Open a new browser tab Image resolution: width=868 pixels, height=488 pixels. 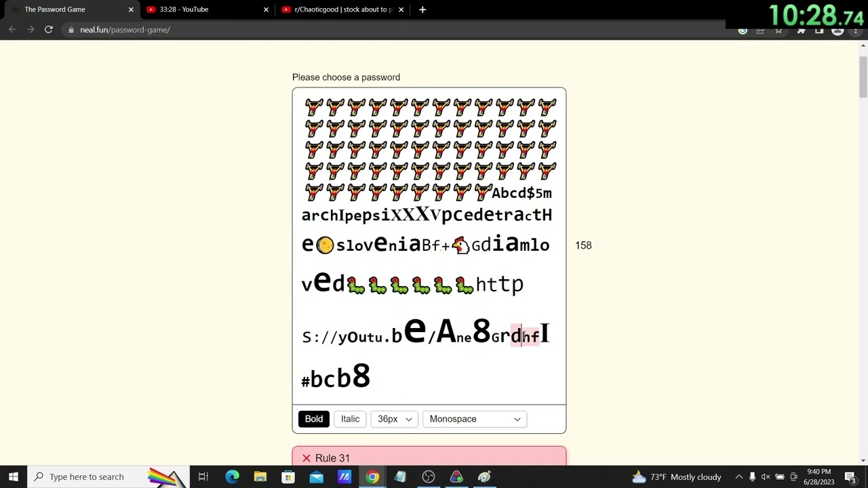pos(422,9)
